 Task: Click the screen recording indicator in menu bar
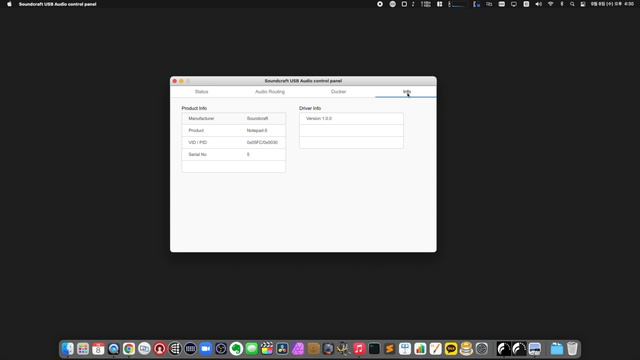pyautogui.click(x=380, y=4)
